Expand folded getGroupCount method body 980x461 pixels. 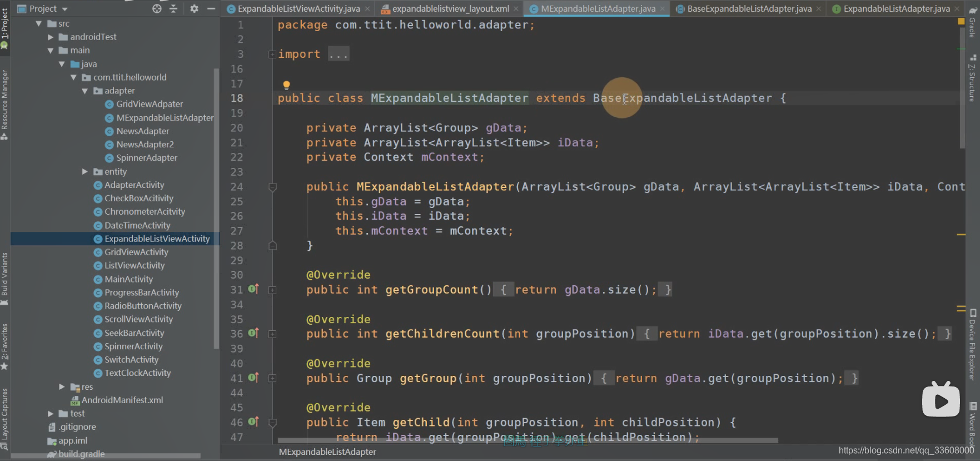pyautogui.click(x=272, y=290)
